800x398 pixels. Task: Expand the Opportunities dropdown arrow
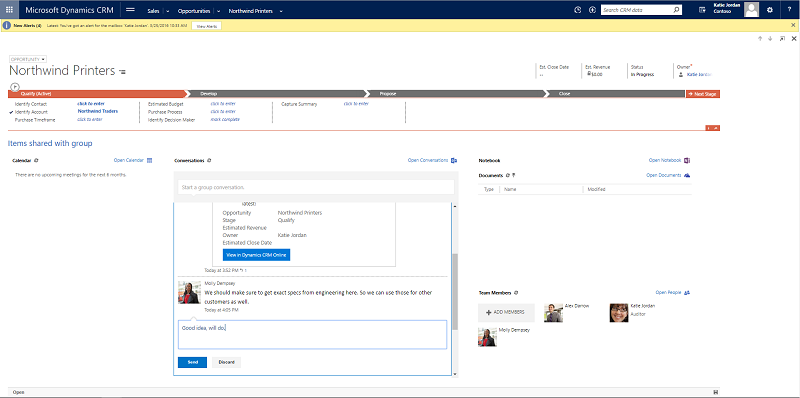pos(218,11)
